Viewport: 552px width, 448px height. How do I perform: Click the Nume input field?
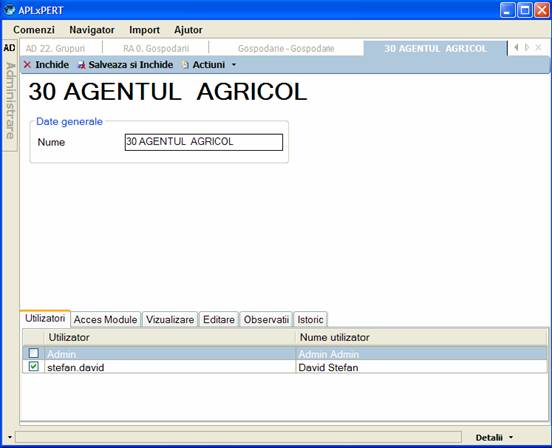pos(204,142)
